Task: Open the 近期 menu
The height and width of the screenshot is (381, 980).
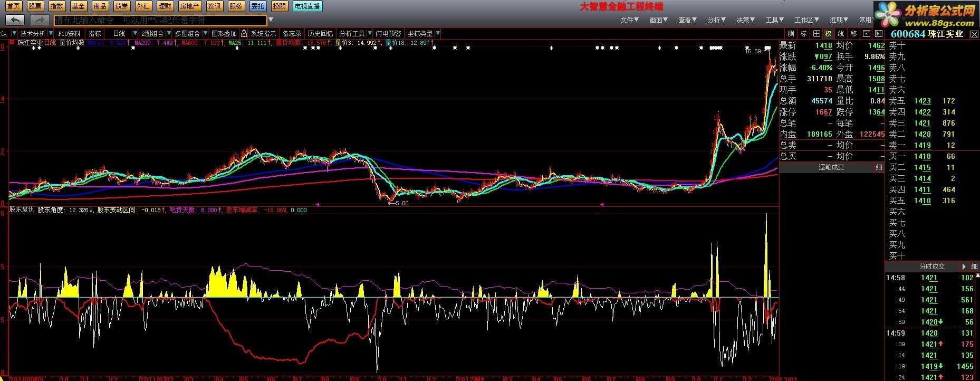Action: pyautogui.click(x=839, y=20)
